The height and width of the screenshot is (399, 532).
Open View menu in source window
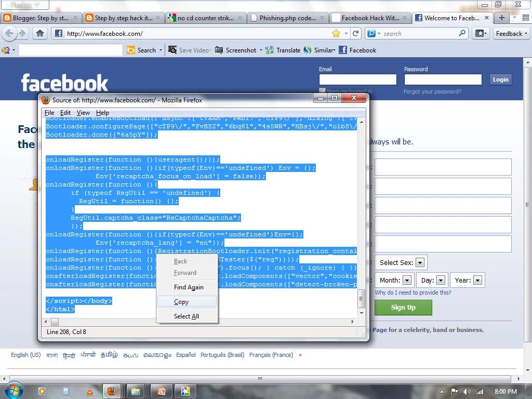click(83, 113)
